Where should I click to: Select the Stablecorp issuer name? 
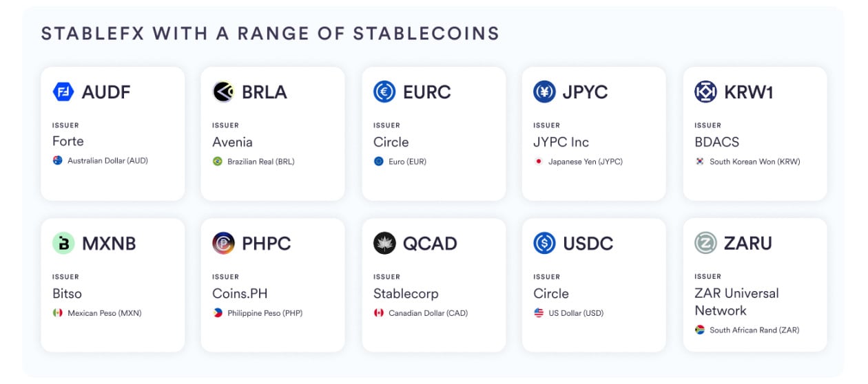tap(406, 293)
